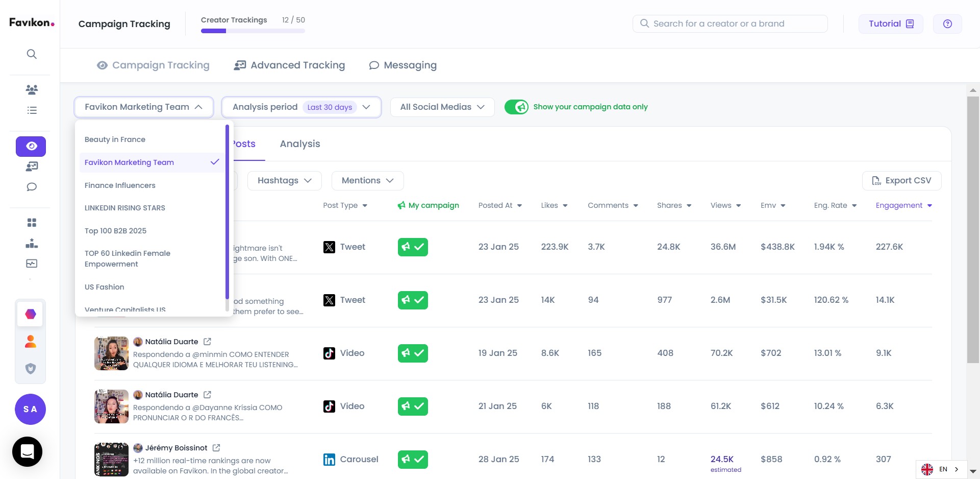Select US Fashion from list

[x=151, y=287]
